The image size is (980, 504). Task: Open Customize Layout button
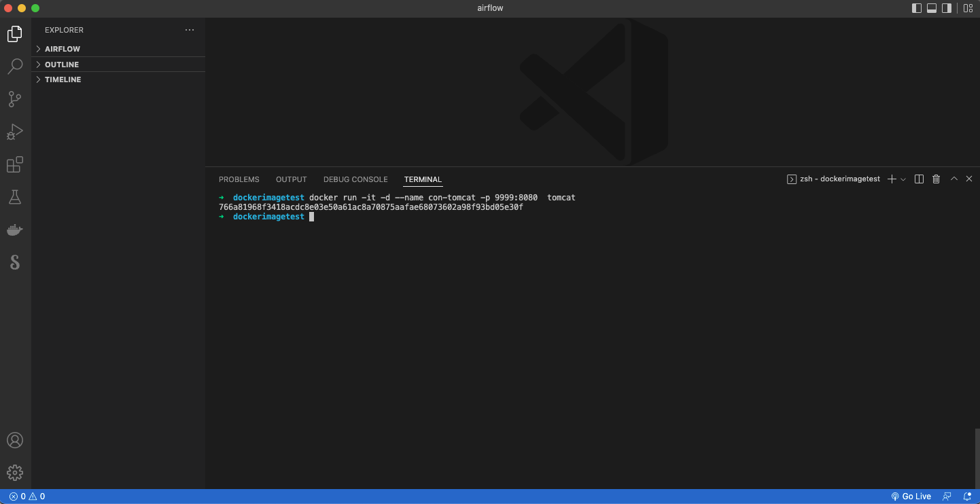click(x=967, y=8)
